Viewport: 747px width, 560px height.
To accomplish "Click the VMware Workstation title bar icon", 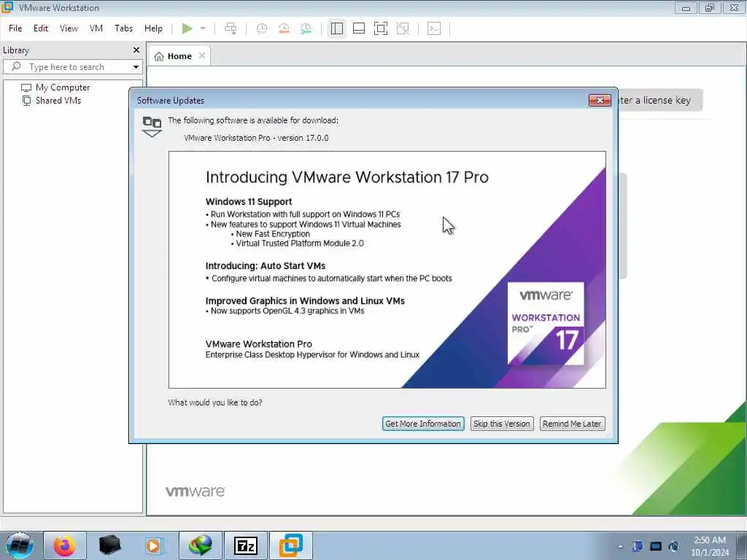I will pyautogui.click(x=7, y=7).
